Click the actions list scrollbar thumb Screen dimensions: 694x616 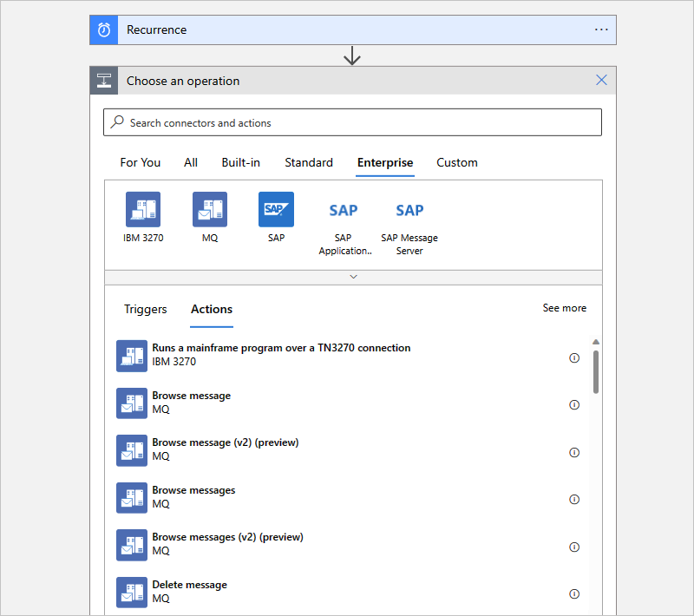click(596, 371)
